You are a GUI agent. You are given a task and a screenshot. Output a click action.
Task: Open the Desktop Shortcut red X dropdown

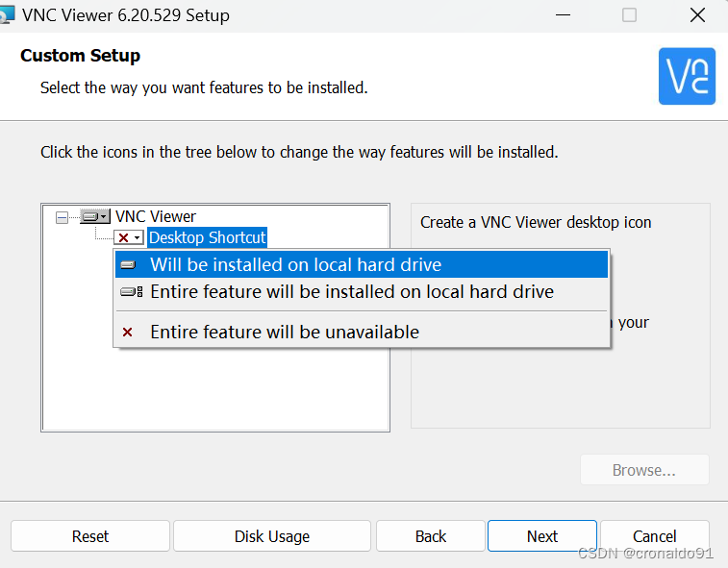tap(129, 237)
